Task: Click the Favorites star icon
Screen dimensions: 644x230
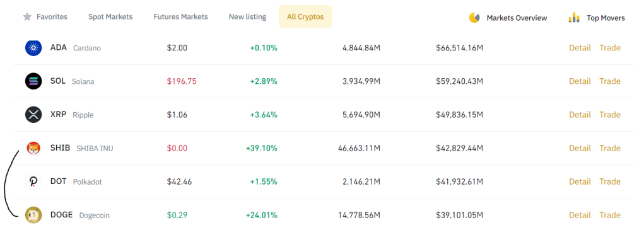Action: point(27,17)
